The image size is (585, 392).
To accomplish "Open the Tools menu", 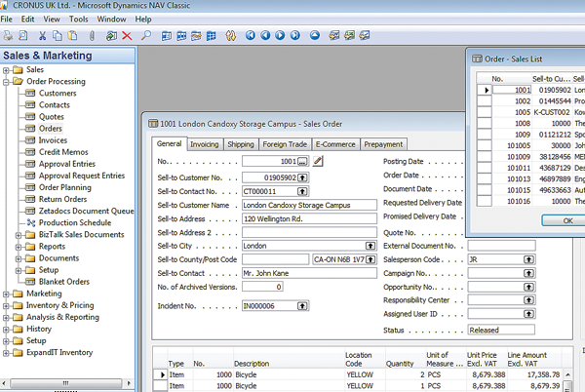I will pyautogui.click(x=79, y=19).
